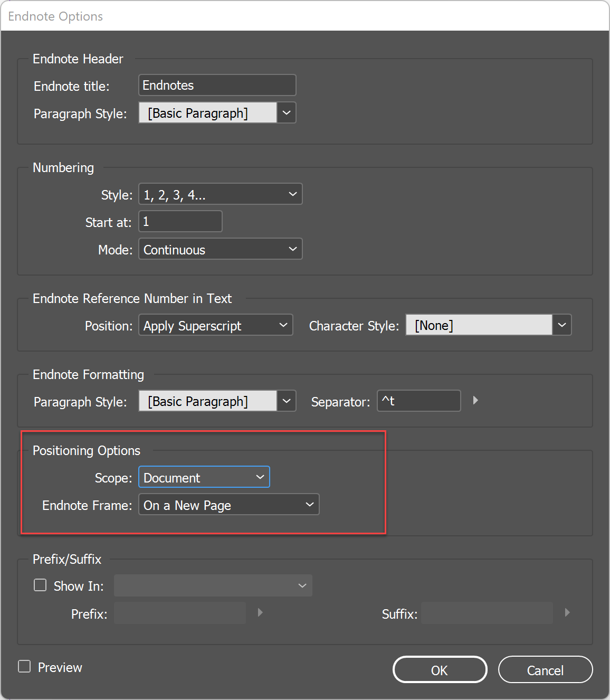Open the Endnote Formatting Paragraph Style dropdown
Image resolution: width=610 pixels, height=700 pixels.
point(286,401)
